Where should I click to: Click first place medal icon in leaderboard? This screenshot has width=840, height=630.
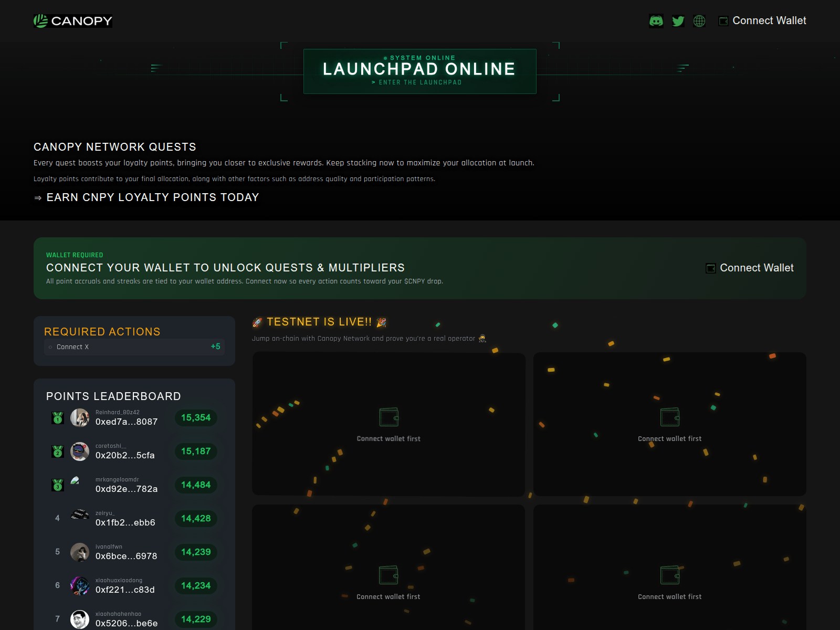coord(58,418)
